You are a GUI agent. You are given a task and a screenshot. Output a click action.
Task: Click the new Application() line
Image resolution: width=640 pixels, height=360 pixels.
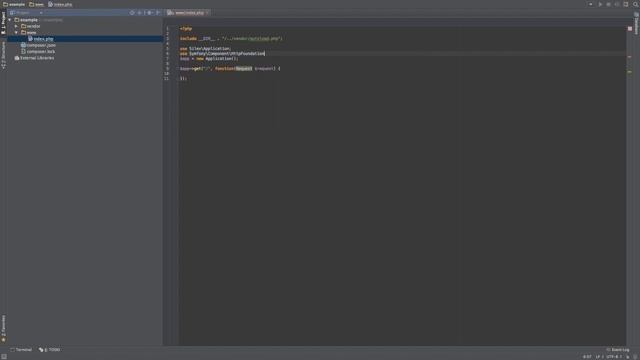[209, 58]
